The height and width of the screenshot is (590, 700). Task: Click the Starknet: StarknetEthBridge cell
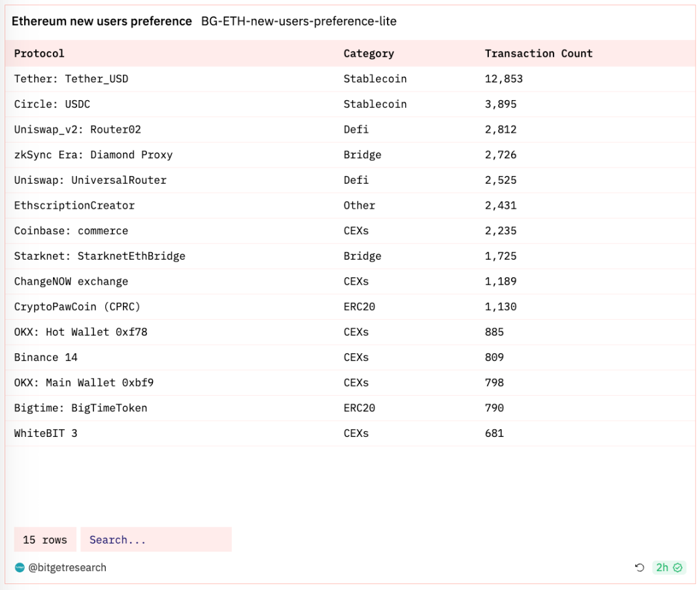99,256
